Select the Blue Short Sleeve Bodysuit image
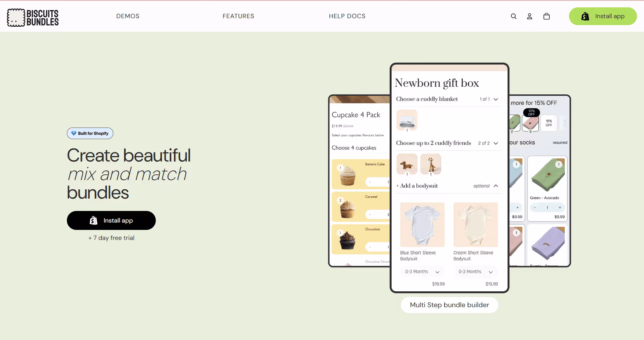644x340 pixels. point(423,225)
